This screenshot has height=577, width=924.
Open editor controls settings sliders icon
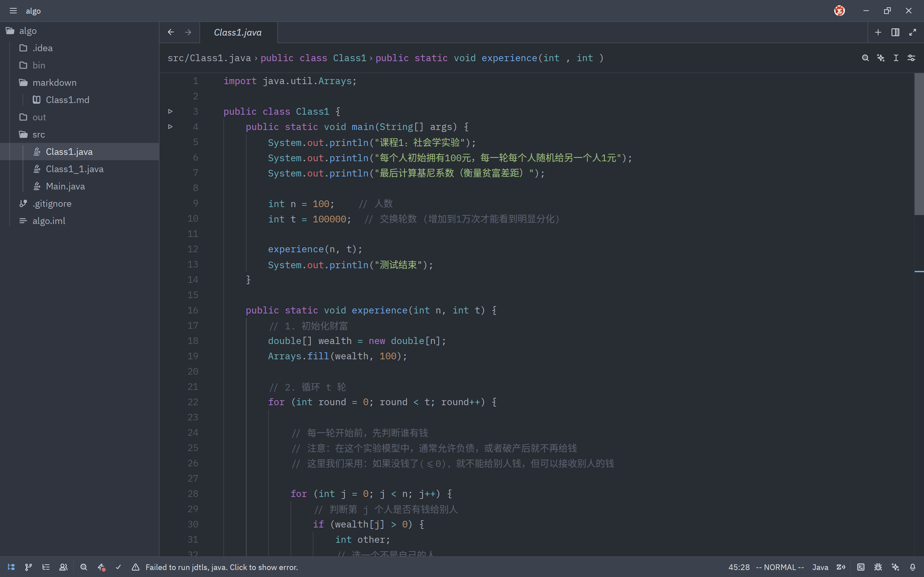(x=911, y=58)
